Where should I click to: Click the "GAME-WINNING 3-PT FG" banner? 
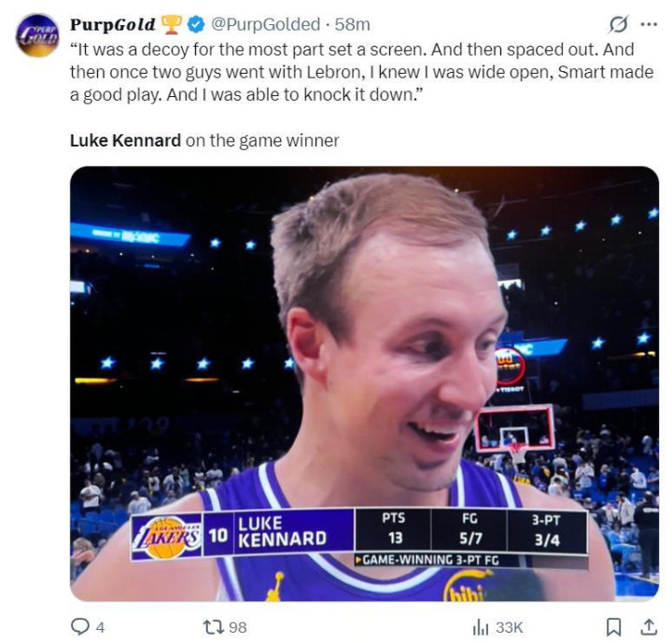coord(436,561)
